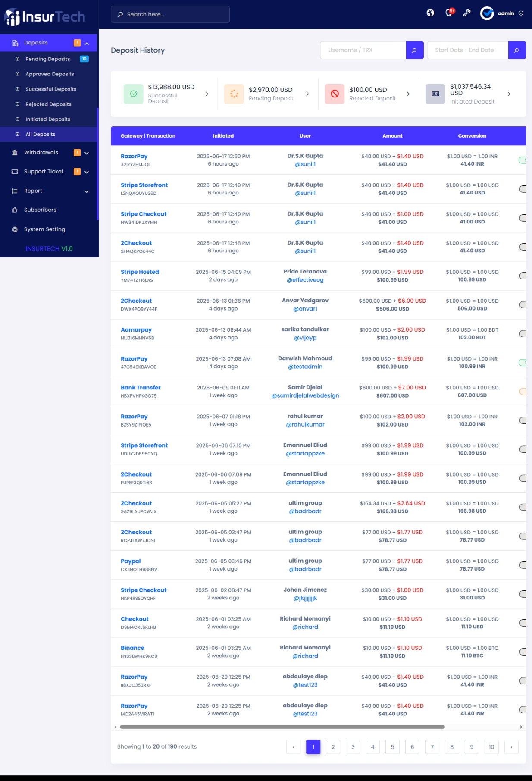Image resolution: width=532 pixels, height=781 pixels.
Task: Open Initiated Deposits in the sidebar
Action: [48, 119]
